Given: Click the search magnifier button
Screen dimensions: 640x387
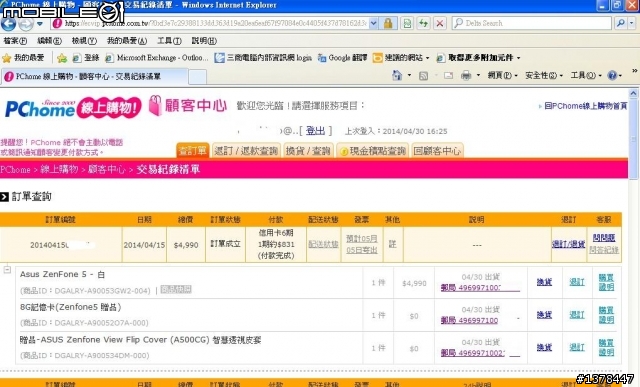Looking at the screenshot, I should click(620, 23).
